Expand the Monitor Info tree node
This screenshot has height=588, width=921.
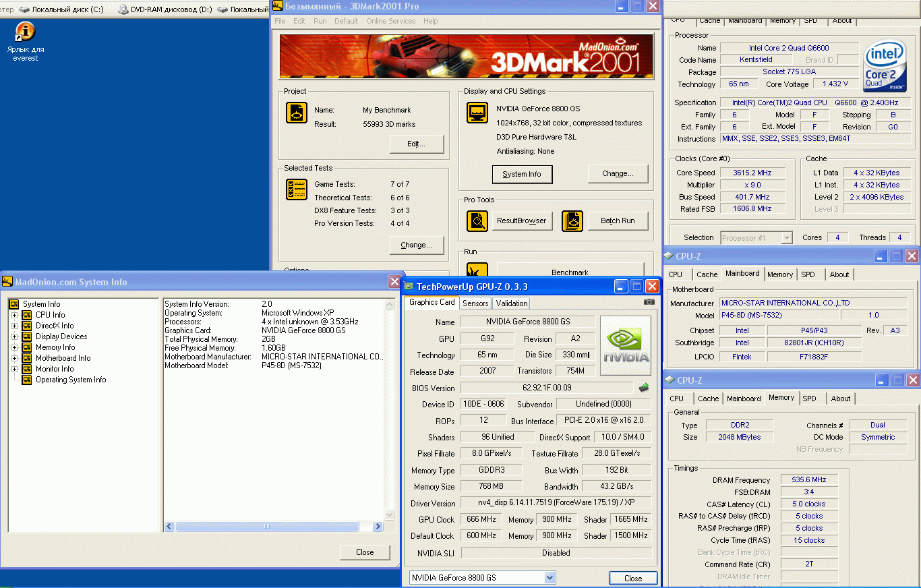click(x=14, y=369)
